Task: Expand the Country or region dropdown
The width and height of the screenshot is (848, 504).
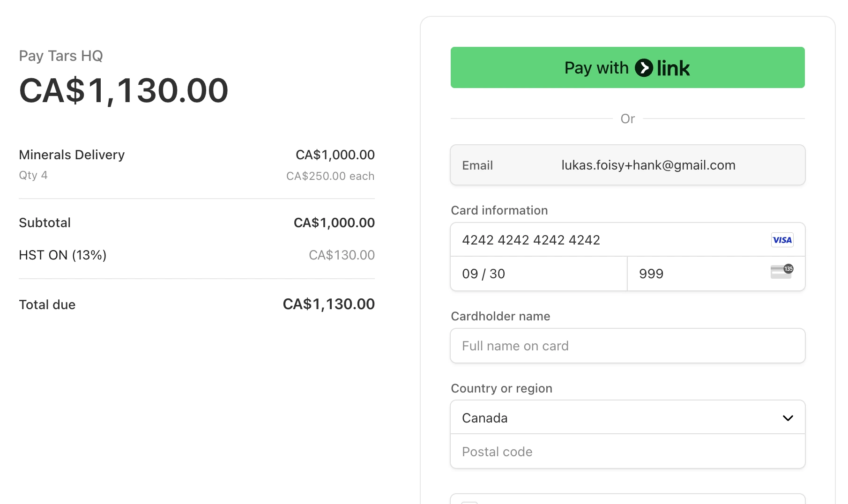Action: click(627, 417)
